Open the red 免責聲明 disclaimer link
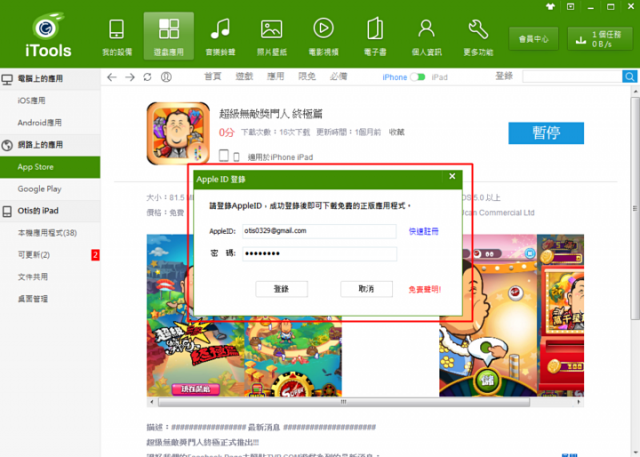Screen dimensions: 640x457 point(425,289)
